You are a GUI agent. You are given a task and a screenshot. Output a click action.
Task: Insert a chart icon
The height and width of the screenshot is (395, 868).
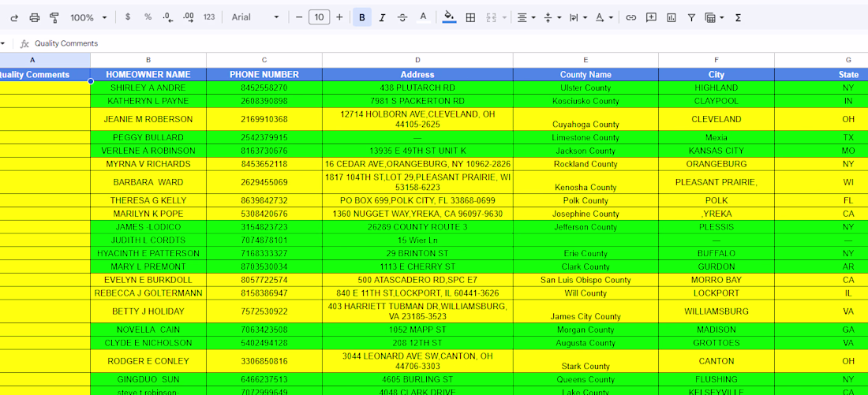tap(672, 17)
